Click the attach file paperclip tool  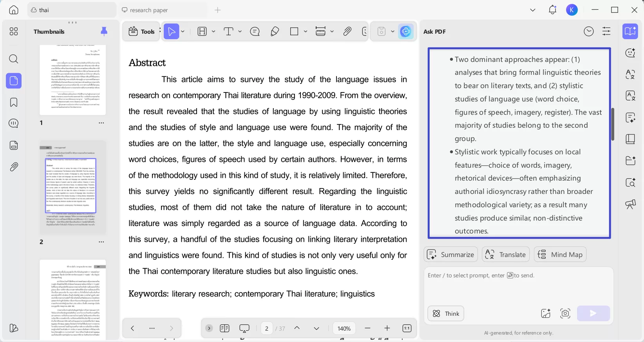coord(347,31)
